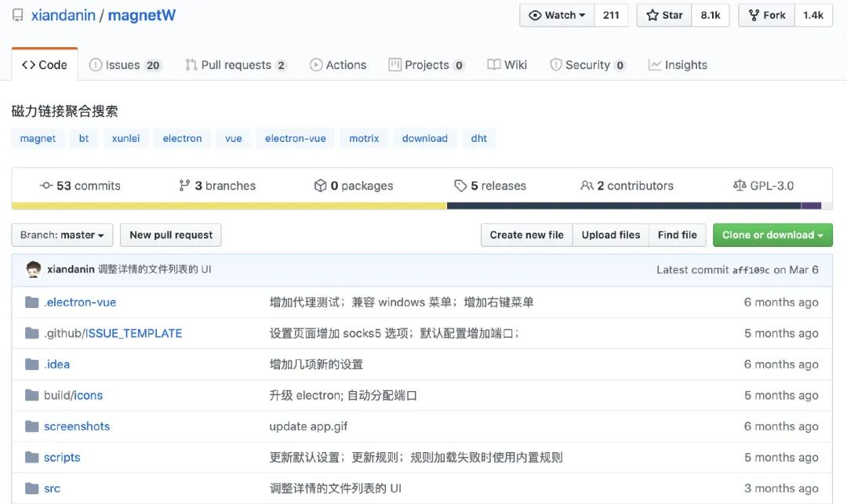Click xiandanin's avatar thumbnail
This screenshot has height=504, width=847.
[33, 269]
